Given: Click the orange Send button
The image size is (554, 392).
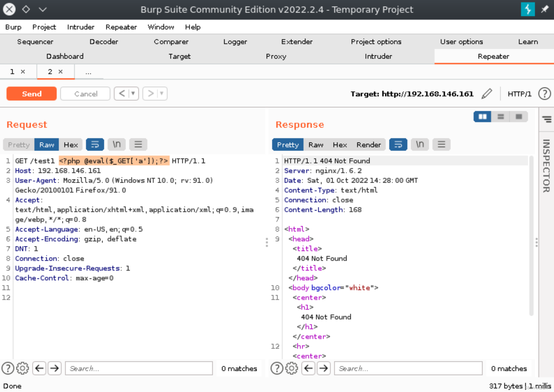Looking at the screenshot, I should coord(32,94).
